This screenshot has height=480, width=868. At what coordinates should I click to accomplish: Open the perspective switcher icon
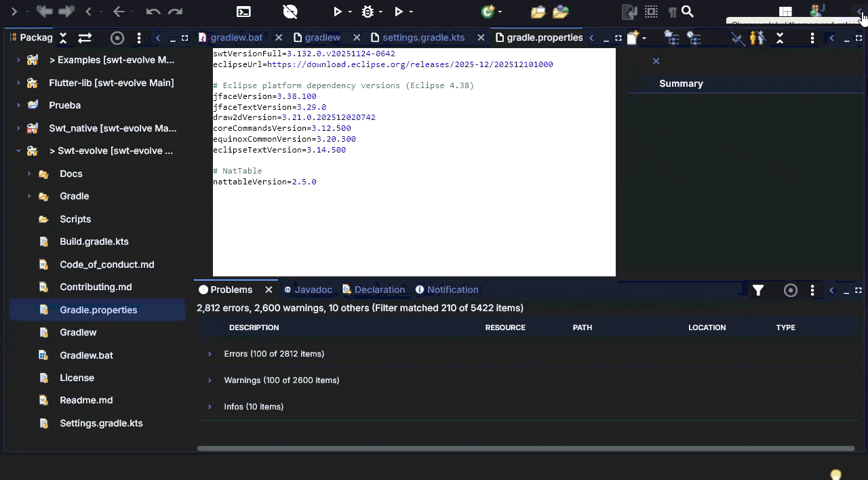click(x=785, y=12)
